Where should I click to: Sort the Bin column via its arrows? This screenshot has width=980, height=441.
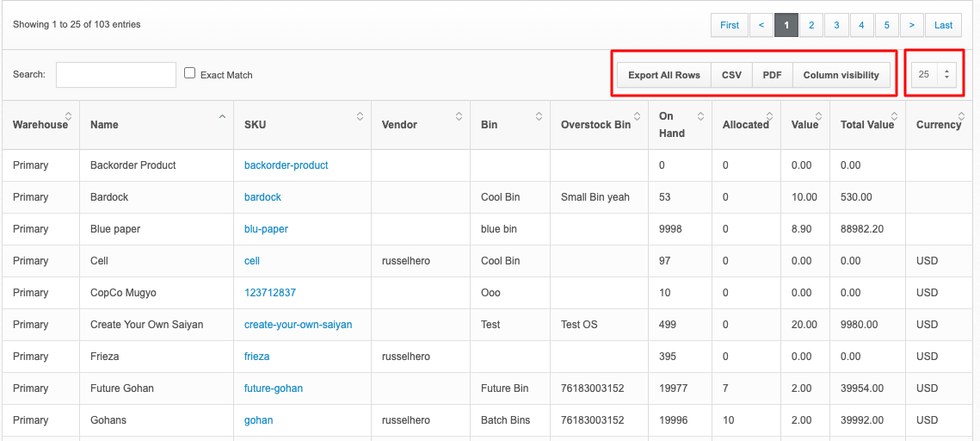539,116
